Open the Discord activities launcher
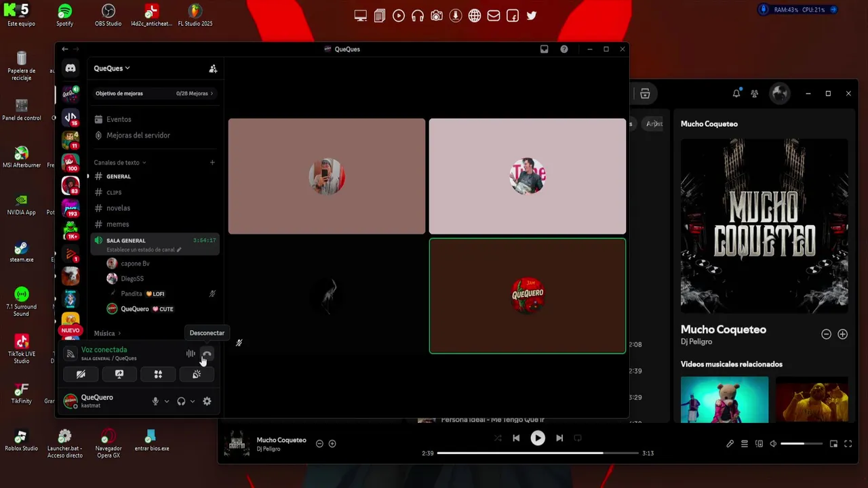The height and width of the screenshot is (488, 868). click(x=158, y=374)
